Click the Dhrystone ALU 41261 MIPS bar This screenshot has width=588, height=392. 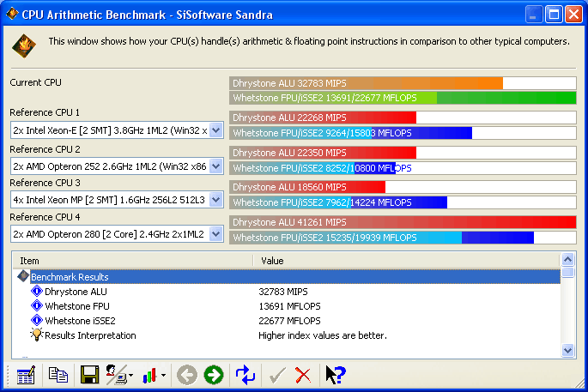point(403,222)
